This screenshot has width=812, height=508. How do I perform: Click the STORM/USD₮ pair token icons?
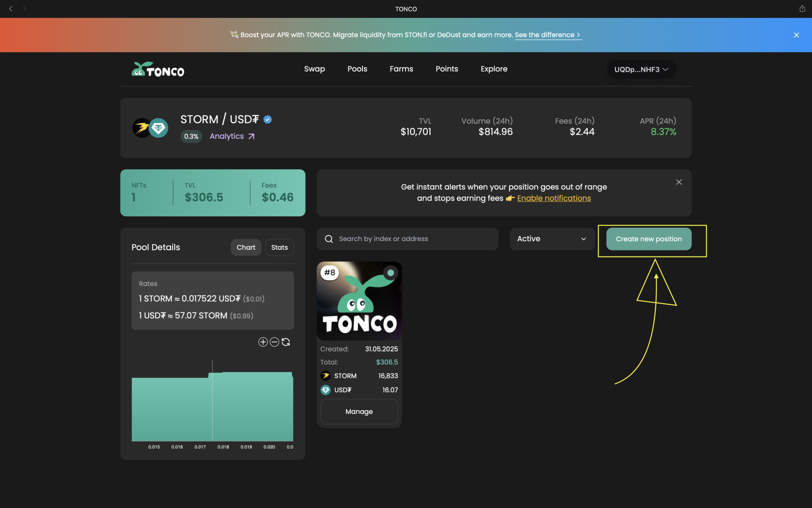click(150, 128)
